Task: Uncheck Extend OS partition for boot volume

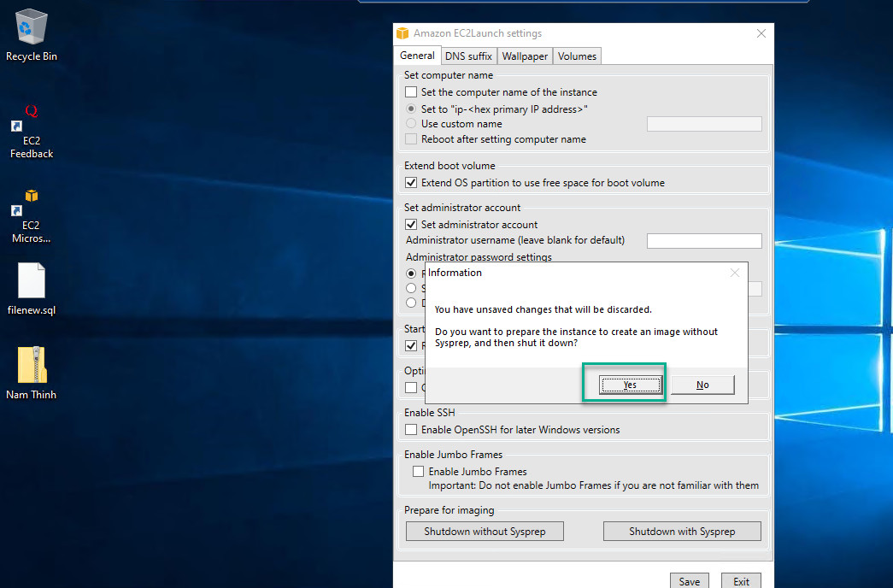Action: pyautogui.click(x=411, y=182)
